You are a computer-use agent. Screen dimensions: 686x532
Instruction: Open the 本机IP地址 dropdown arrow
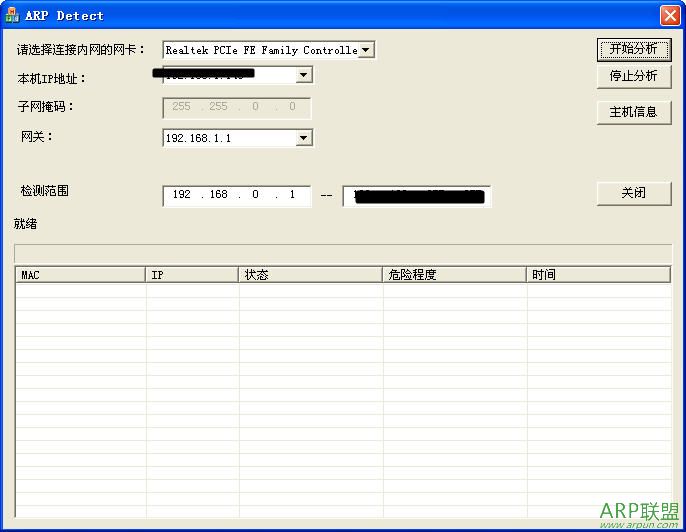pyautogui.click(x=304, y=75)
